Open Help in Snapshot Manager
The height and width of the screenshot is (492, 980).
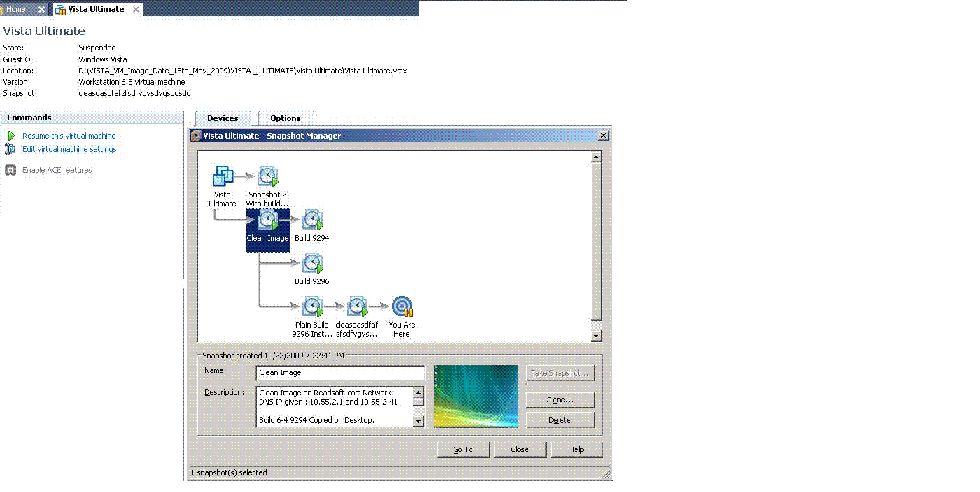click(577, 449)
